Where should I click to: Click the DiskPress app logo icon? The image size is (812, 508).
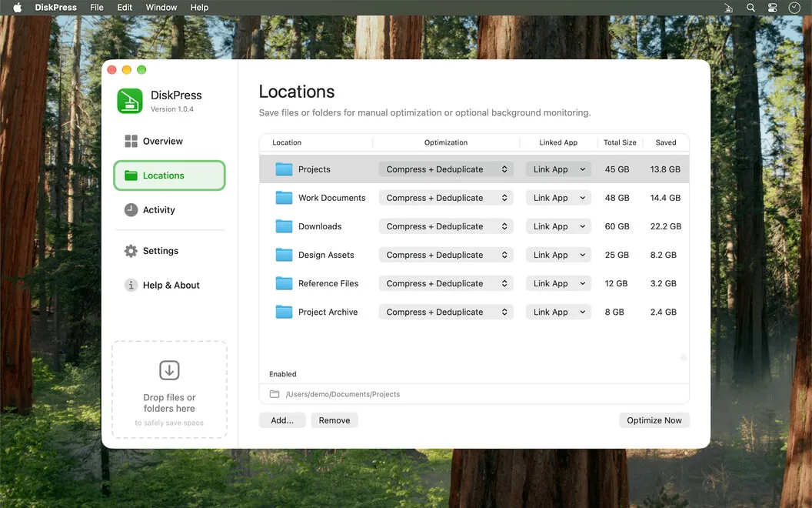tap(129, 101)
